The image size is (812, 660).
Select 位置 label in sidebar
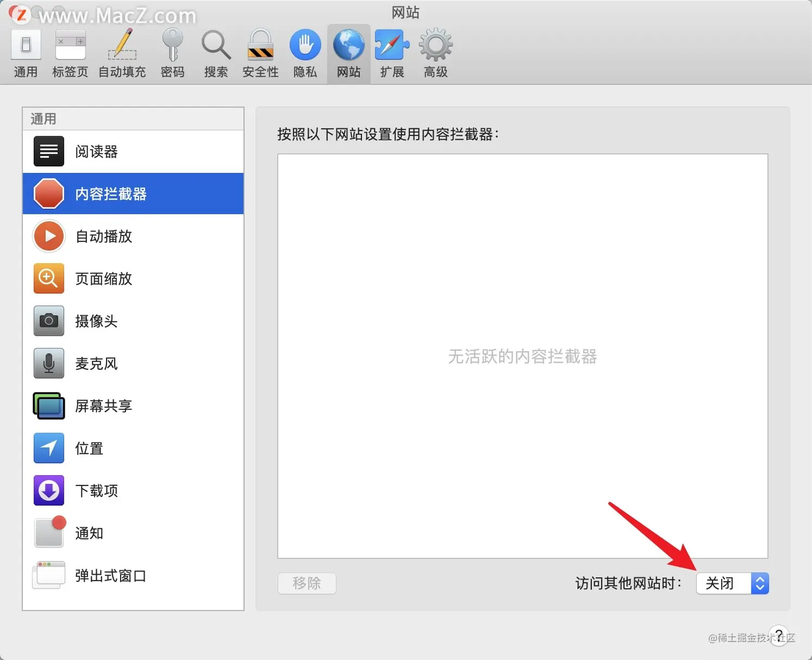(x=89, y=449)
